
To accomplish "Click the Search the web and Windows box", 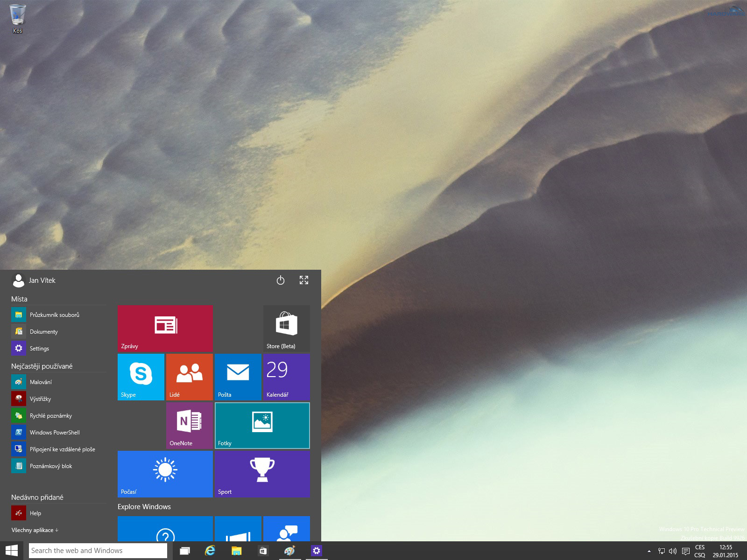I will [98, 551].
